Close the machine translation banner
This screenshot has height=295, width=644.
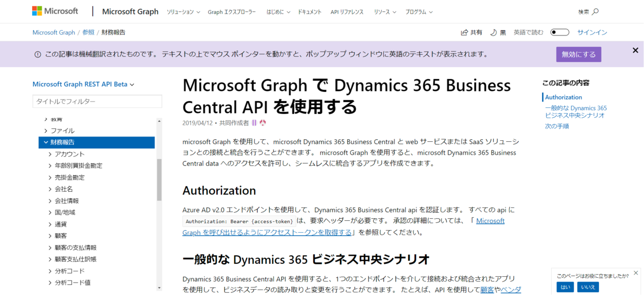click(635, 51)
